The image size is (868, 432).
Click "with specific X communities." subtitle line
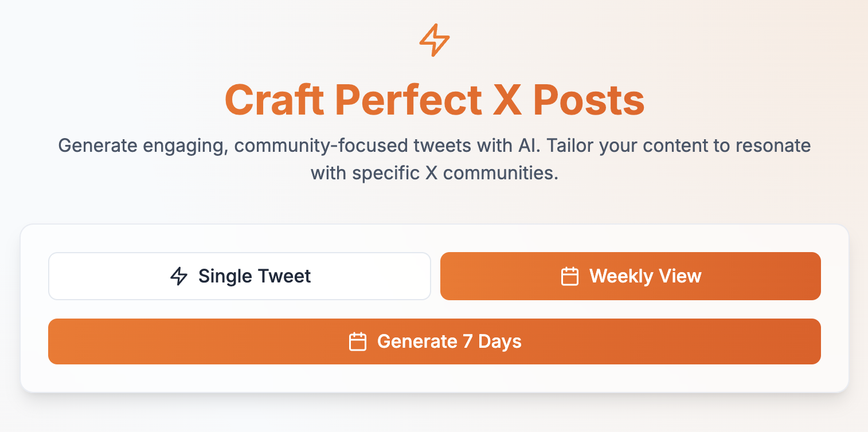click(434, 172)
